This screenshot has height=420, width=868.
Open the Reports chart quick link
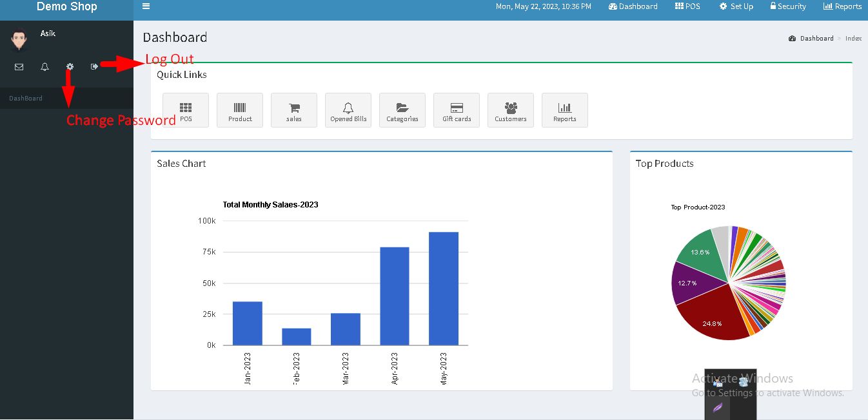[565, 110]
